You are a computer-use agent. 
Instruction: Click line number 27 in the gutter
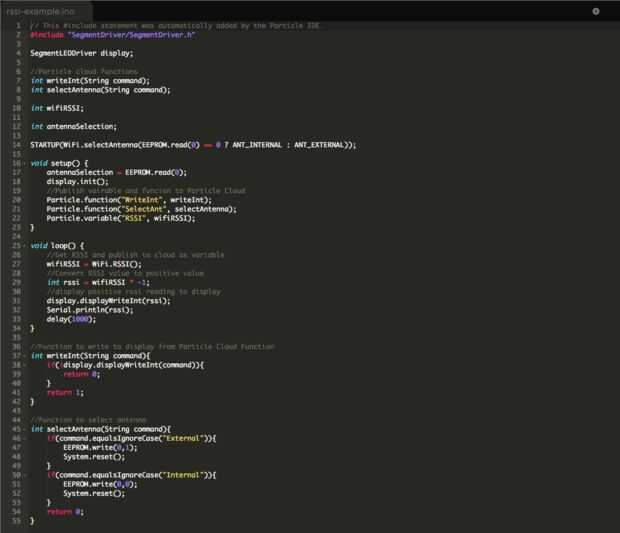pyautogui.click(x=16, y=264)
